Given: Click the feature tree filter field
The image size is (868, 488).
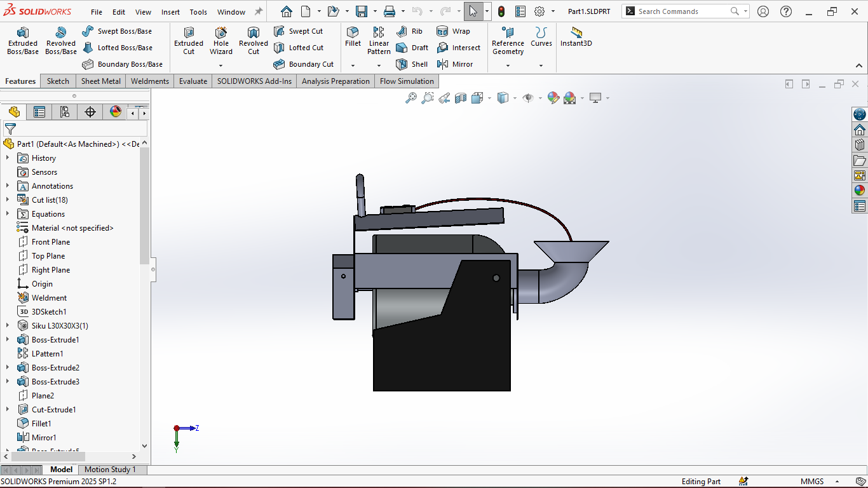Looking at the screenshot, I should [x=75, y=129].
